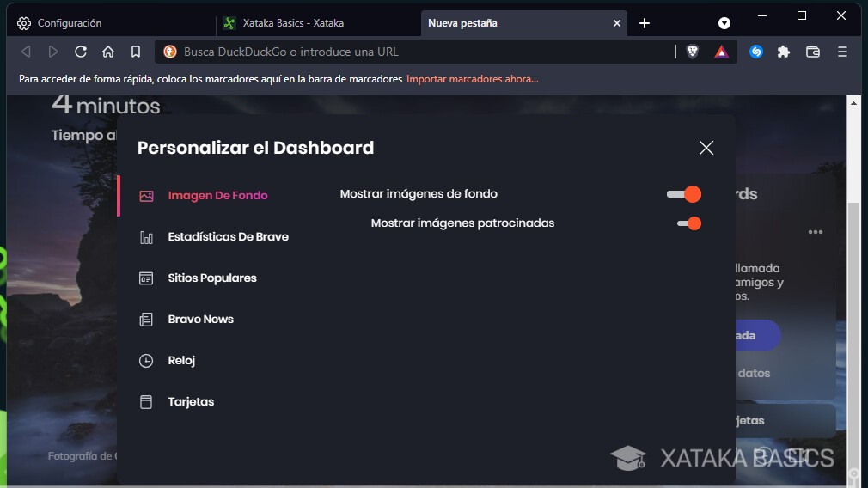Click the Shazam extension icon
This screenshot has height=488, width=868.
pyautogui.click(x=756, y=52)
